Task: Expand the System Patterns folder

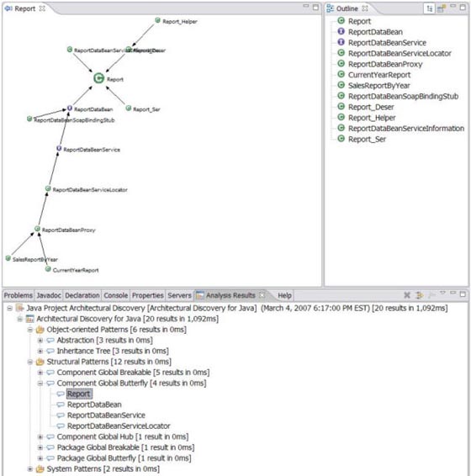Action: tap(30, 469)
